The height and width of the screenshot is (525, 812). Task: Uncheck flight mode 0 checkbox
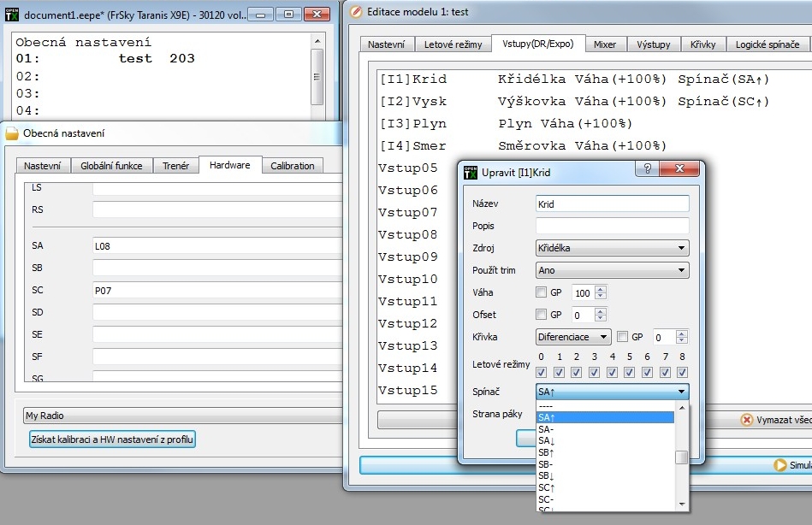click(541, 373)
